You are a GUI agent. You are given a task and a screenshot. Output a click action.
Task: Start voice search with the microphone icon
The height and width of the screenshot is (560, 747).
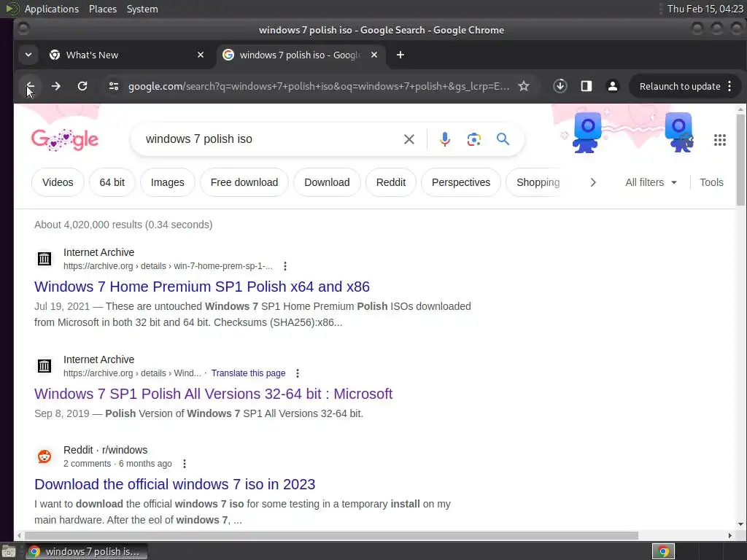pyautogui.click(x=444, y=139)
